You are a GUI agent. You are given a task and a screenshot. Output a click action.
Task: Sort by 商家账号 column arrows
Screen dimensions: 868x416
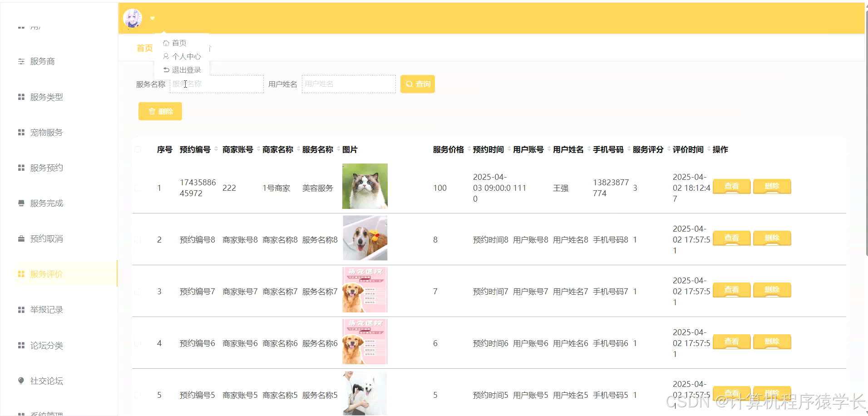(258, 149)
